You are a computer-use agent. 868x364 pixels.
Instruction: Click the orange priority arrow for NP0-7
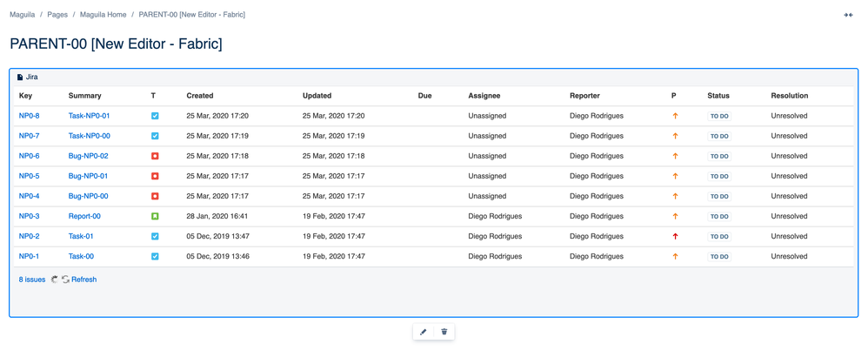click(675, 137)
